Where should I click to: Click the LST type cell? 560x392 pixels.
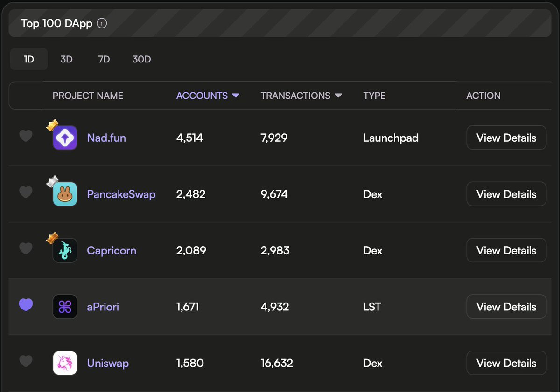(x=372, y=307)
